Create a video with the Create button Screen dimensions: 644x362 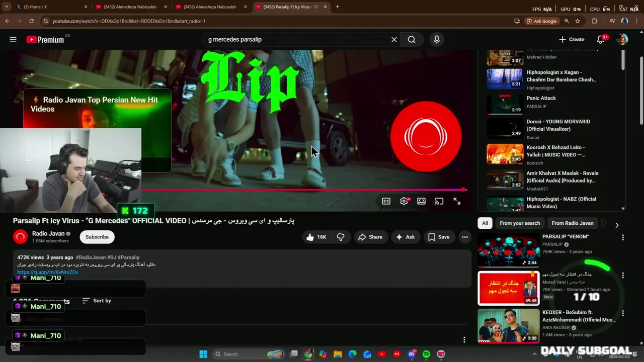coord(572,39)
